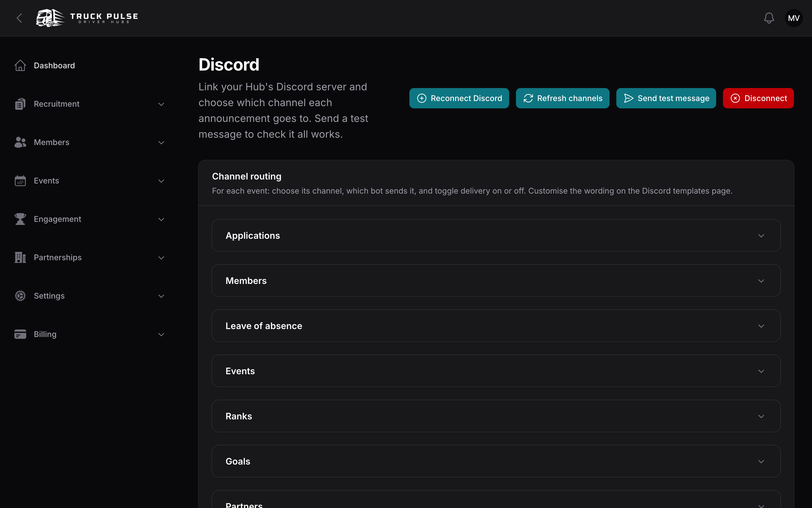Open the Dashboard menu item

[x=54, y=65]
